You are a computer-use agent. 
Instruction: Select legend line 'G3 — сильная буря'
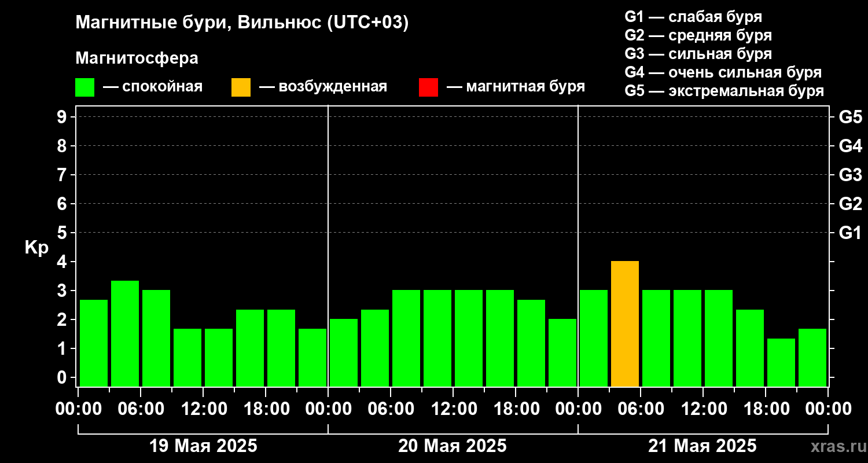698,54
